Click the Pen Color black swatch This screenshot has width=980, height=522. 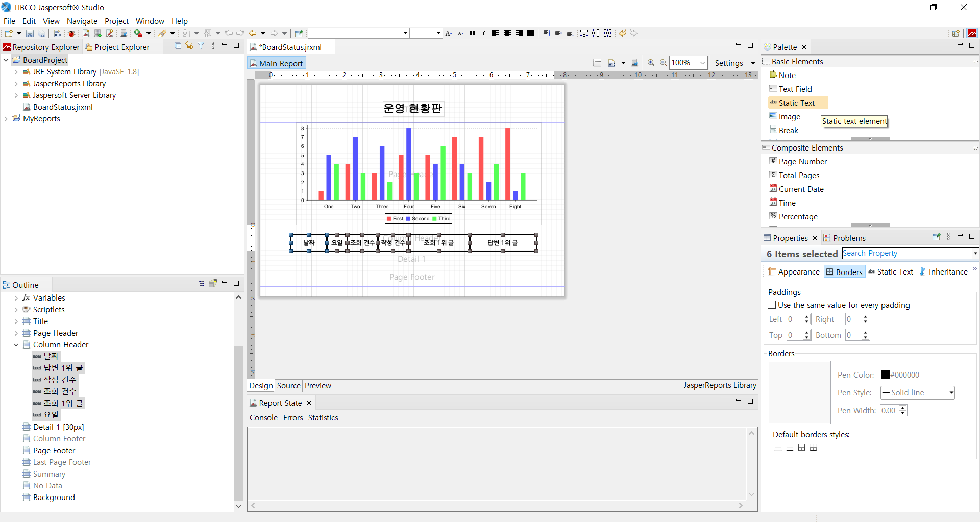pyautogui.click(x=886, y=375)
